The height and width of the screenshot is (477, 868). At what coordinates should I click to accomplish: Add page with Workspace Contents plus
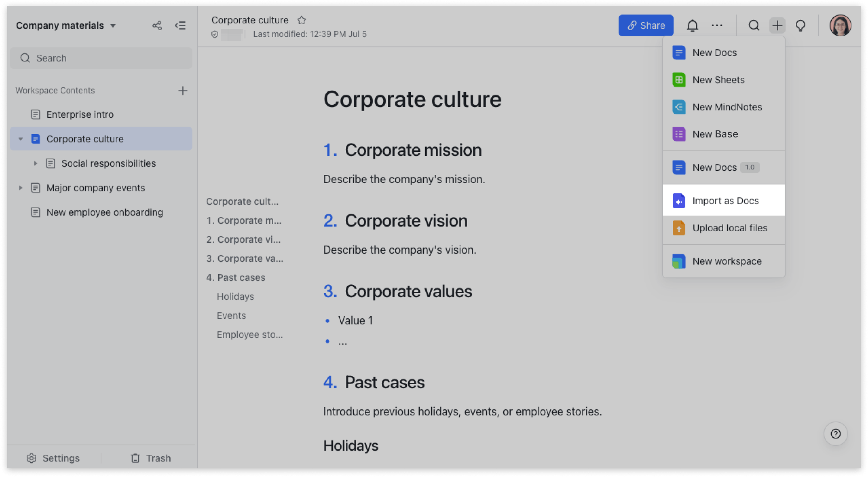[183, 91]
